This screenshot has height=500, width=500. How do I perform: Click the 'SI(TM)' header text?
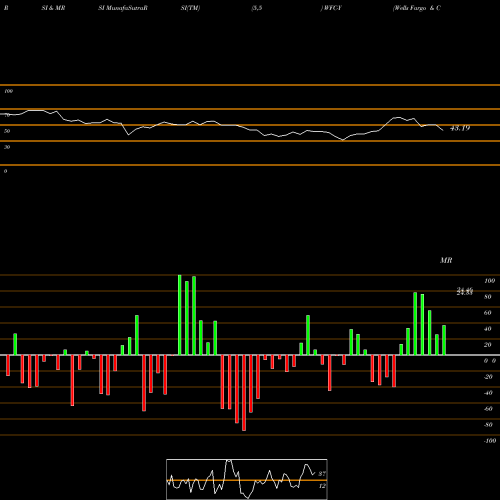(190, 8)
